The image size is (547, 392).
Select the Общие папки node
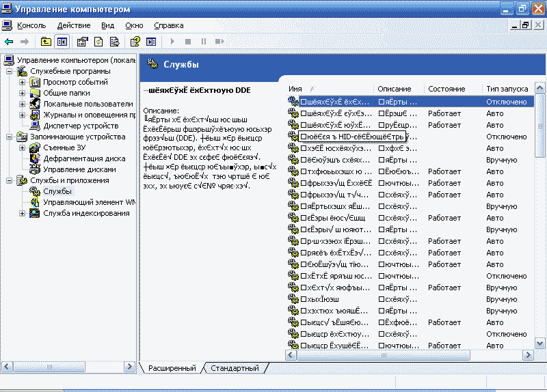66,93
